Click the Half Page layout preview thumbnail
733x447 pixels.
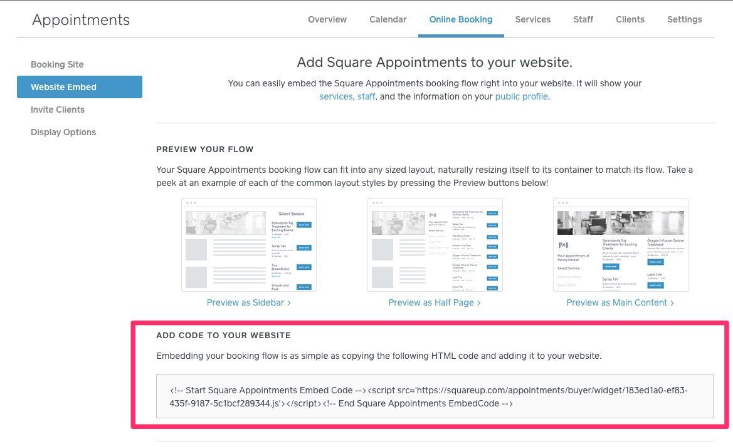click(434, 244)
